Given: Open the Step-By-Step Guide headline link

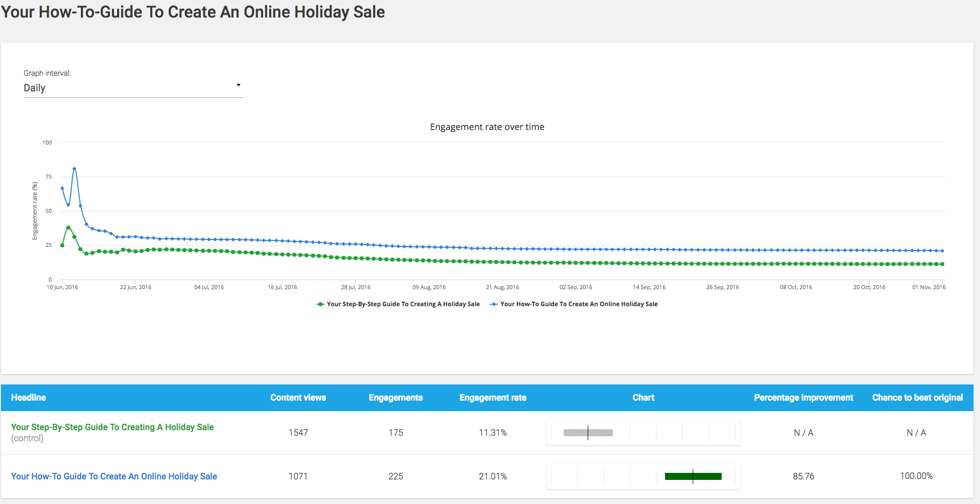Looking at the screenshot, I should [112, 427].
